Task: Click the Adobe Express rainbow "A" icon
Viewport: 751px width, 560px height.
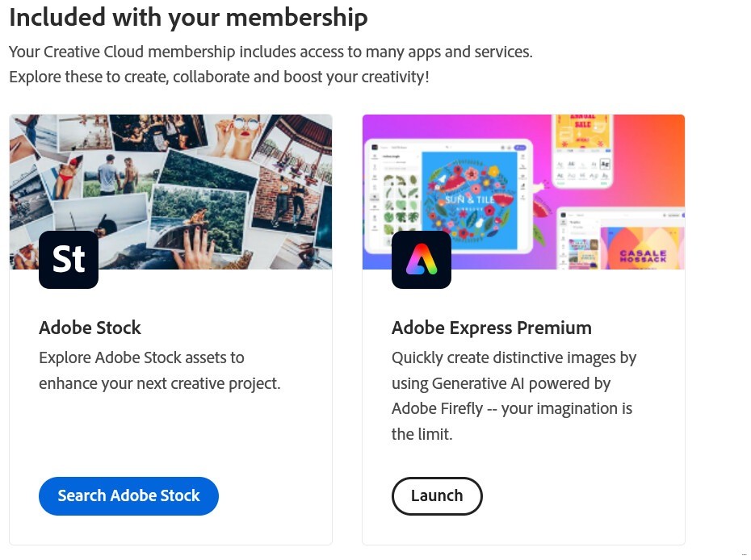Action: pos(421,259)
